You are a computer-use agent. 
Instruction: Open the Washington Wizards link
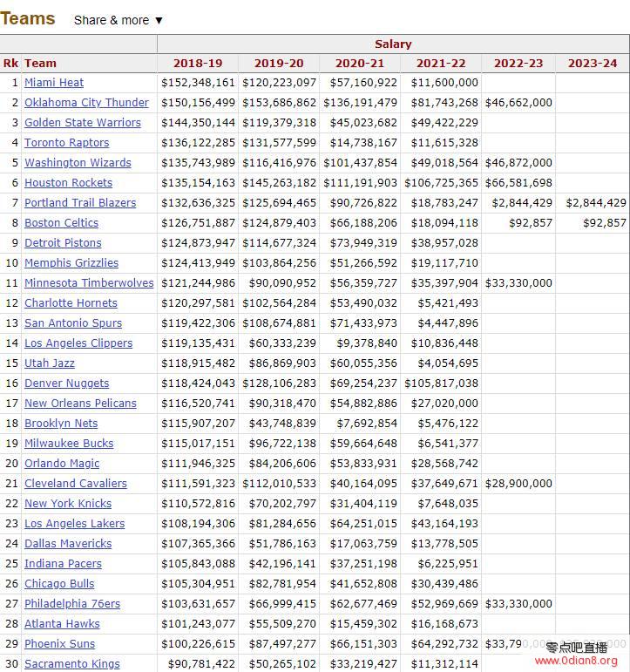pyautogui.click(x=78, y=163)
